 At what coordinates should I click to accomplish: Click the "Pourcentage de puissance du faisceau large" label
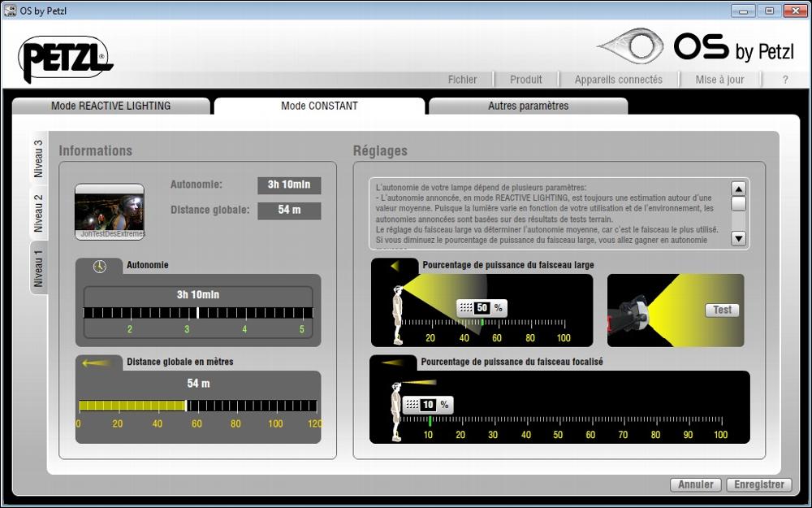click(508, 265)
